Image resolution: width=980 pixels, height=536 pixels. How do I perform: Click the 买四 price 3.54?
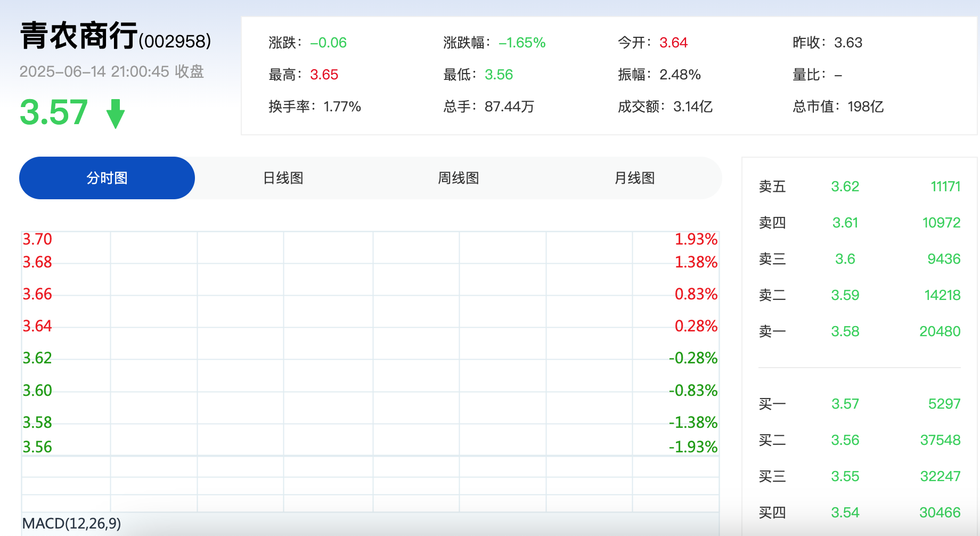pyautogui.click(x=845, y=512)
